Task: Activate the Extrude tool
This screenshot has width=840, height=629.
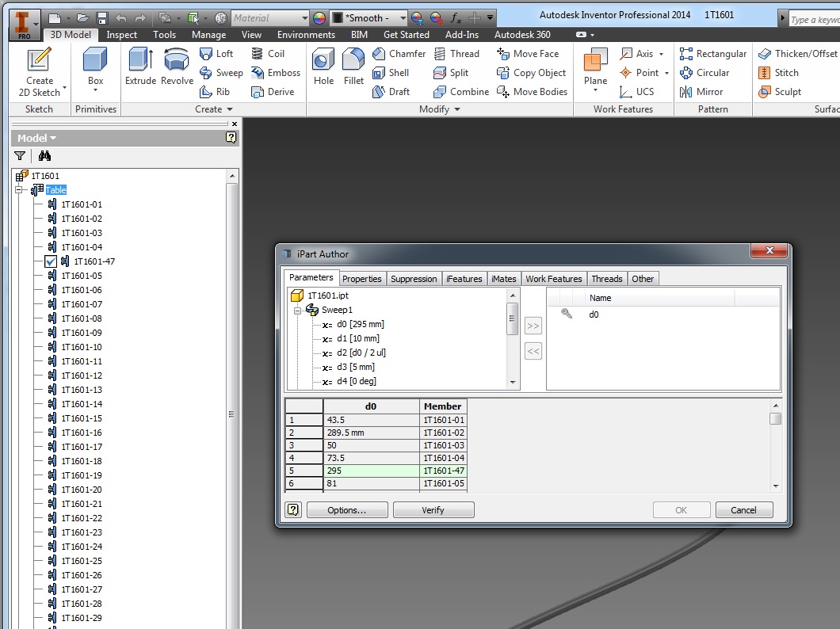Action: pyautogui.click(x=140, y=67)
